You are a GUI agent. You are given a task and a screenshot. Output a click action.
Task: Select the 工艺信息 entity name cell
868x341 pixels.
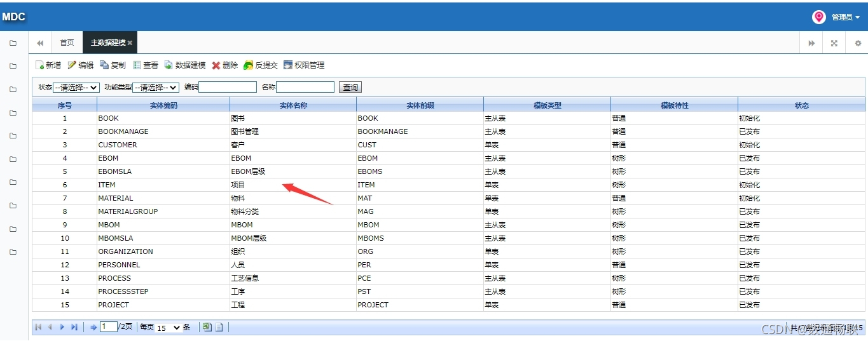[293, 278]
